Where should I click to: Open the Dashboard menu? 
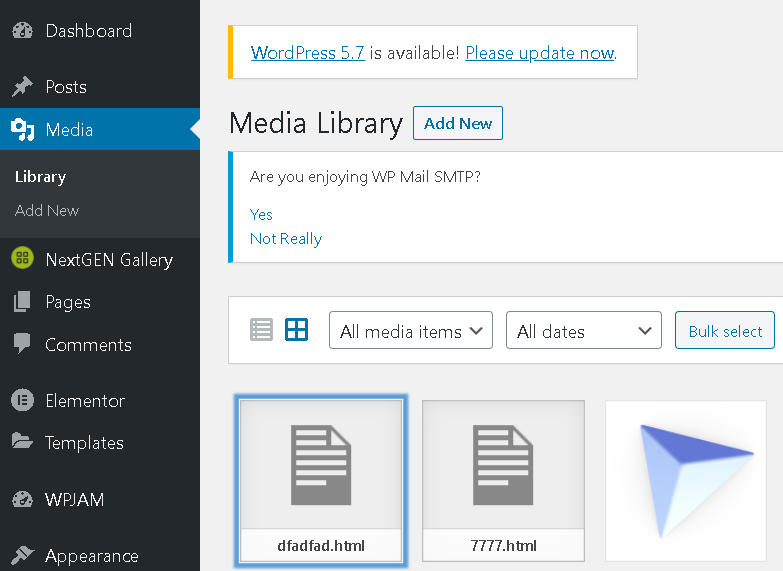100,31
